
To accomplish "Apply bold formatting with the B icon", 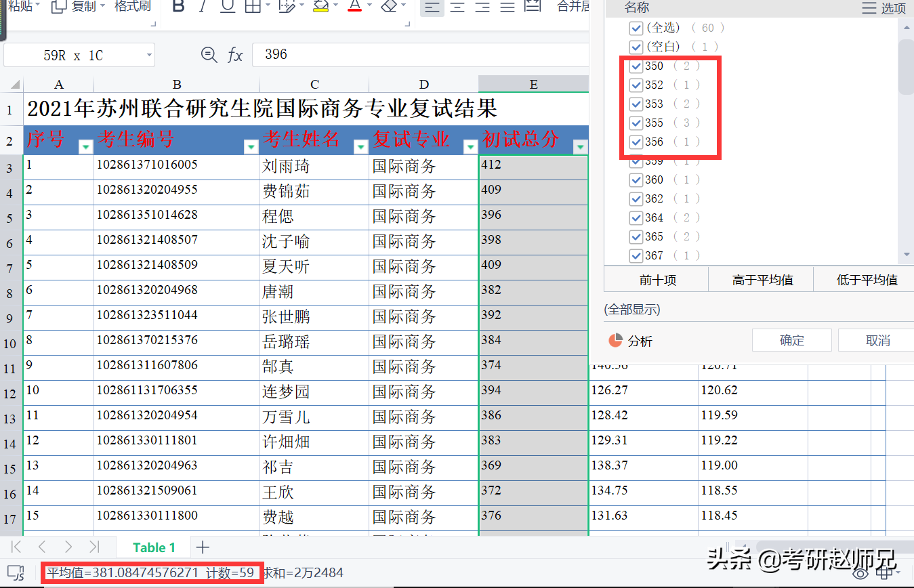I will [x=178, y=6].
